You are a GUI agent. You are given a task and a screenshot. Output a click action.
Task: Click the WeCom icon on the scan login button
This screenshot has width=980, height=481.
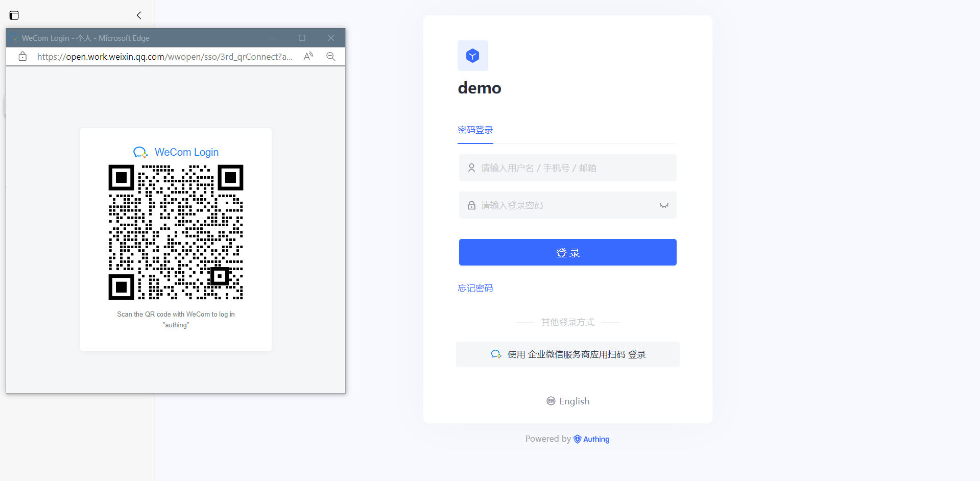point(495,354)
